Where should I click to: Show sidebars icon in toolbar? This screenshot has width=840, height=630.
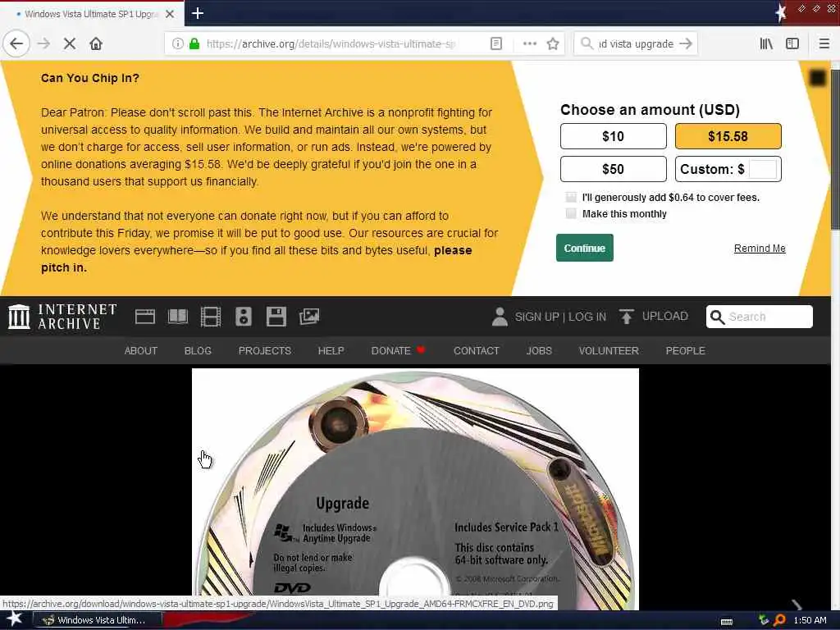click(x=792, y=43)
